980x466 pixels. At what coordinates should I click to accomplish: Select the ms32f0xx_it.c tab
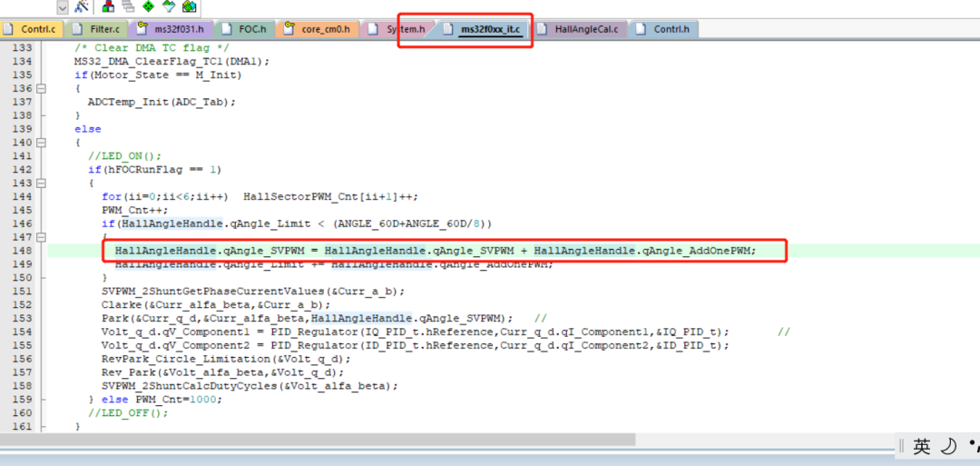click(483, 29)
